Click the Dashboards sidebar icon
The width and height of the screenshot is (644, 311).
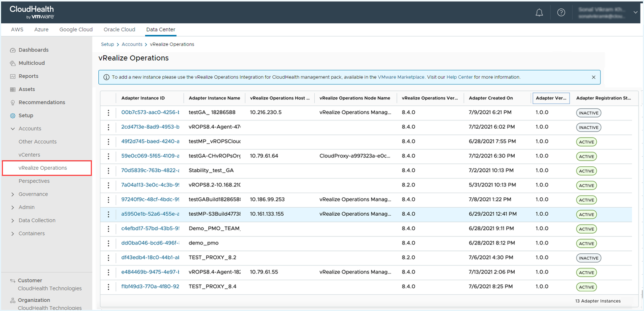pyautogui.click(x=13, y=50)
